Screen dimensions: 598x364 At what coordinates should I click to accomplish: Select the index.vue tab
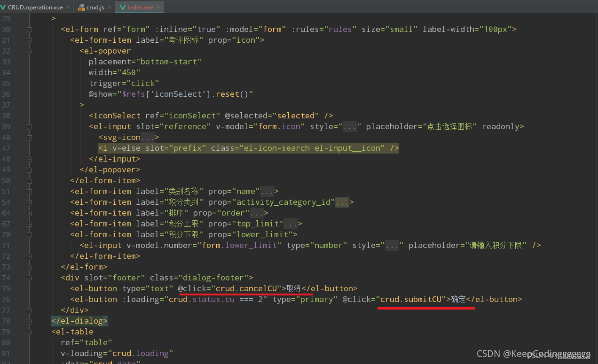(x=141, y=8)
